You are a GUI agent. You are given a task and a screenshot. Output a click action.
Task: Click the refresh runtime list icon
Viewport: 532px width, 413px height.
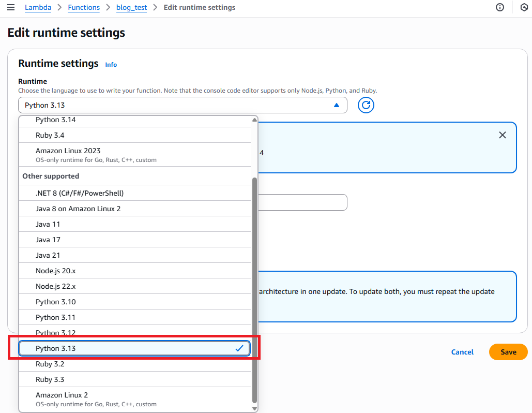(366, 105)
